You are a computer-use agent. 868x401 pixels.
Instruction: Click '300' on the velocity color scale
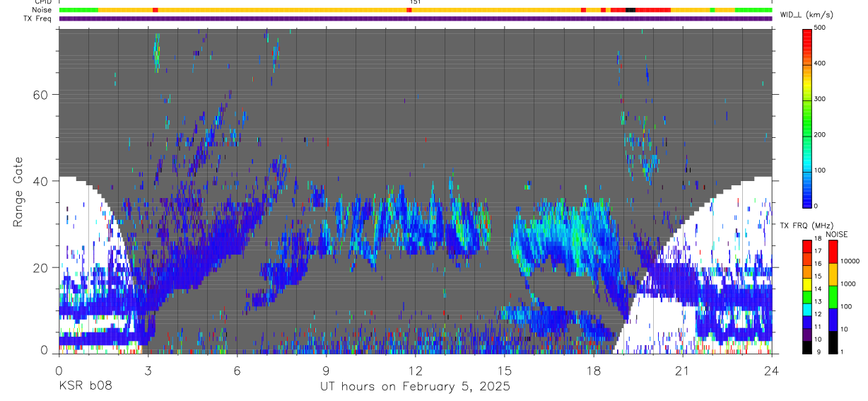tap(820, 99)
